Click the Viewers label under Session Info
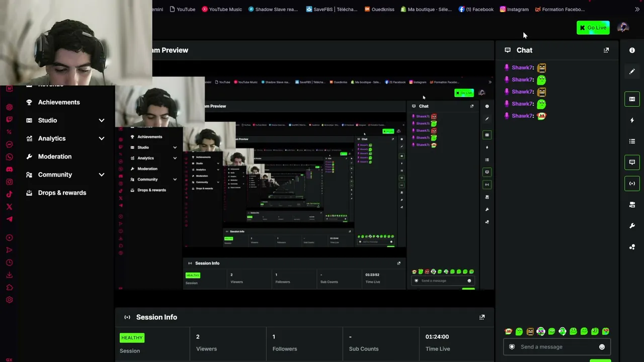The width and height of the screenshot is (644, 362). coord(206,349)
